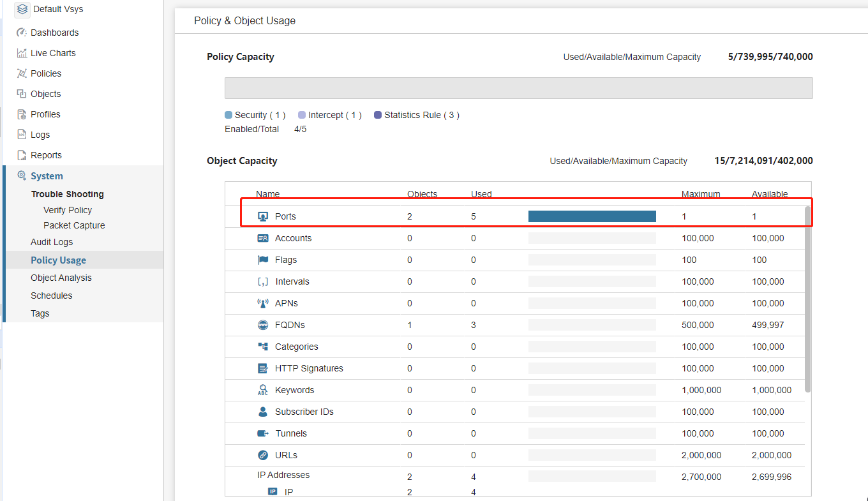
Task: Open the Policies menu item
Action: click(x=46, y=73)
